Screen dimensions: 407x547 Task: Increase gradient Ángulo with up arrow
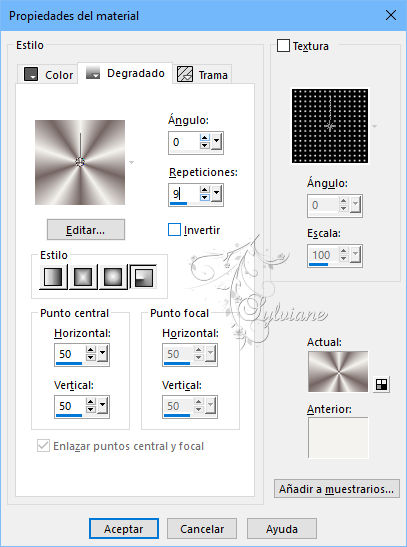(x=204, y=138)
